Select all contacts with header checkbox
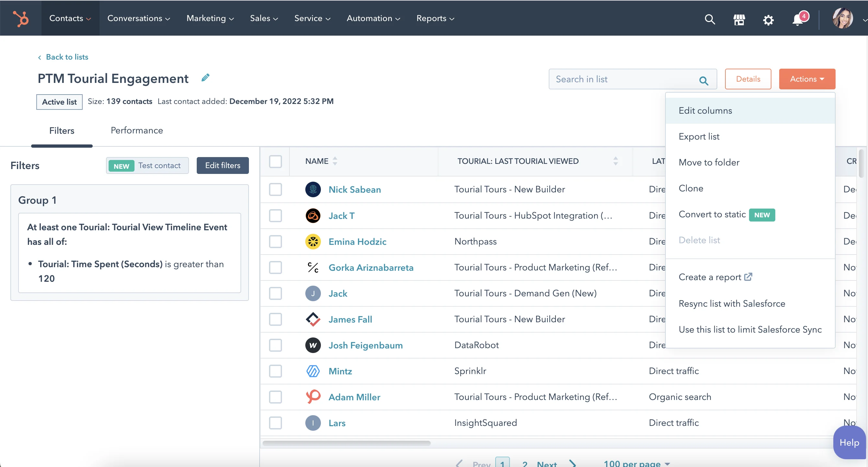This screenshot has width=868, height=467. tap(275, 161)
